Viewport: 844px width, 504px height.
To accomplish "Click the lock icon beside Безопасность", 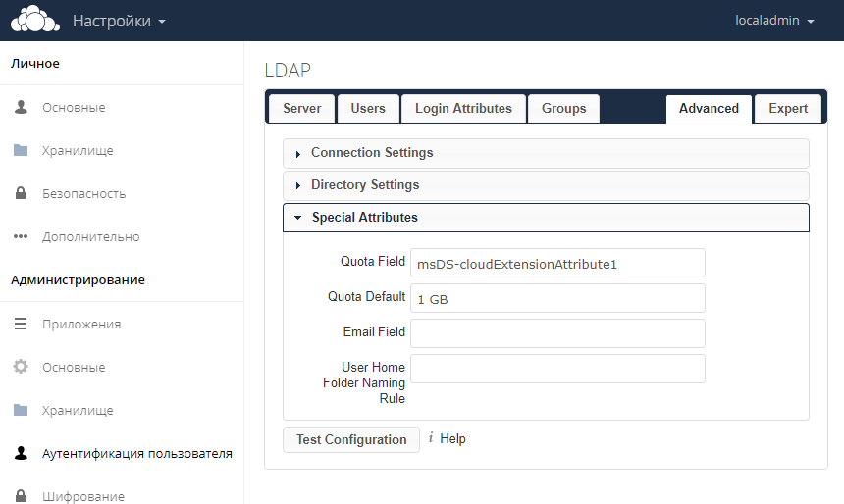I will coord(21,194).
